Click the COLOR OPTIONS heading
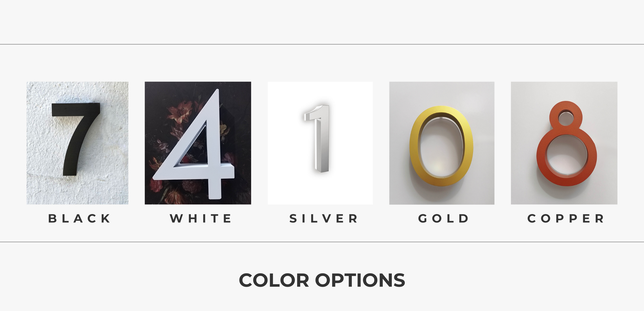 pyautogui.click(x=322, y=280)
